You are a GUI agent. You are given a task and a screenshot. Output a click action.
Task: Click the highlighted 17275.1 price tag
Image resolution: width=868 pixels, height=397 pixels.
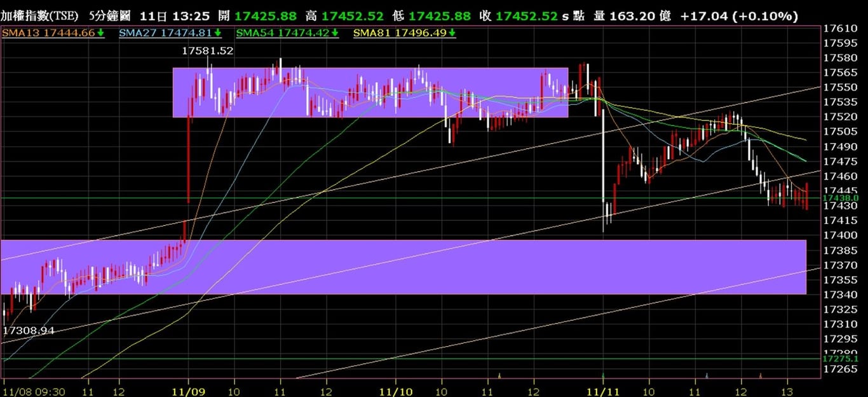coord(840,359)
